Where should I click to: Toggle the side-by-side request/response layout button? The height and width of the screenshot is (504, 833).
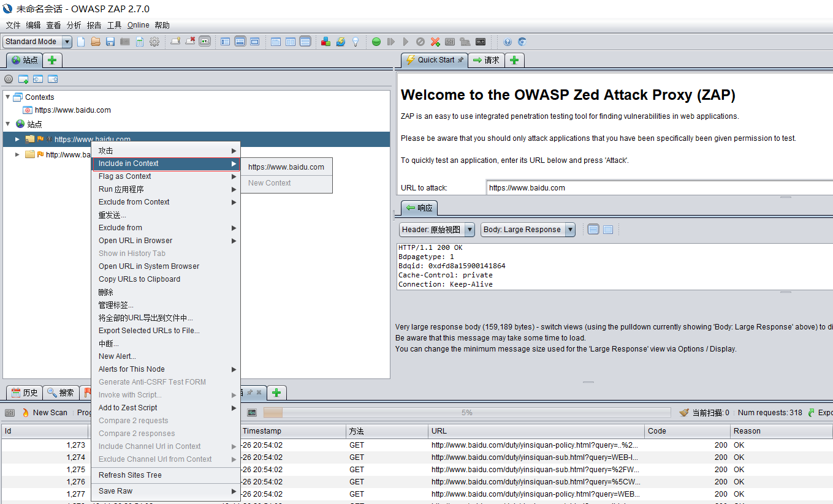click(291, 42)
